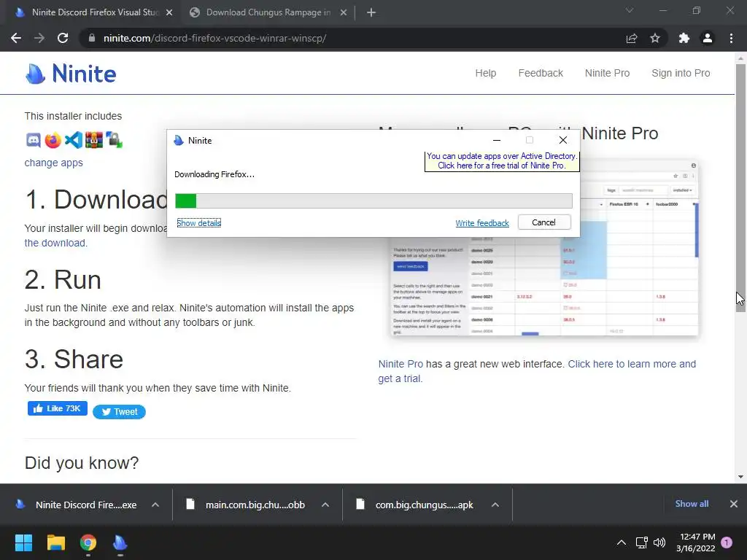The image size is (747, 560).
Task: Open the tab search dropdown arrow
Action: (630, 10)
